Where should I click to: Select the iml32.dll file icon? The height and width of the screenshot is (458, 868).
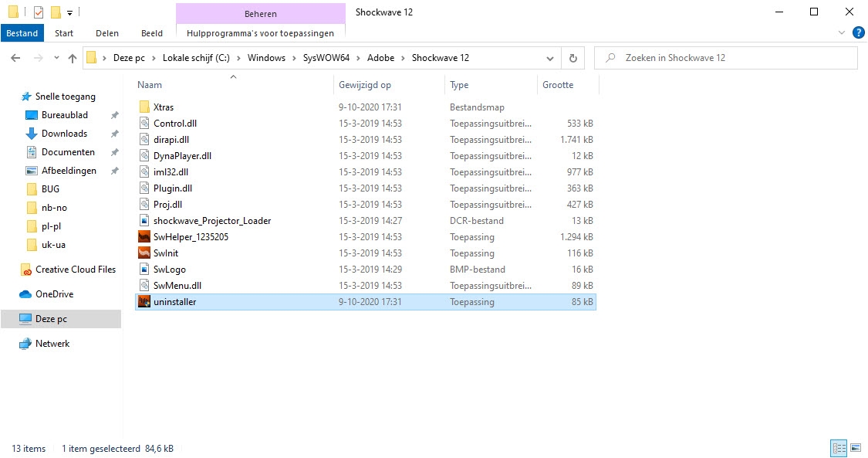144,171
